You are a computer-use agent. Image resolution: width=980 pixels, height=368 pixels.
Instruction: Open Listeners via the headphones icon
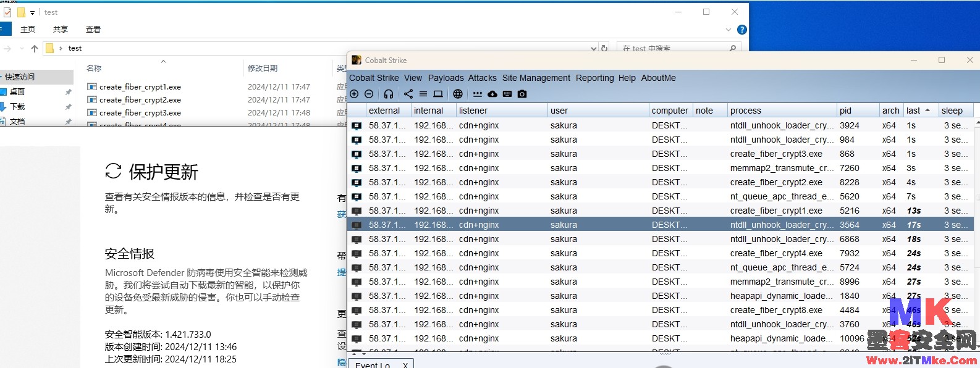click(x=389, y=94)
